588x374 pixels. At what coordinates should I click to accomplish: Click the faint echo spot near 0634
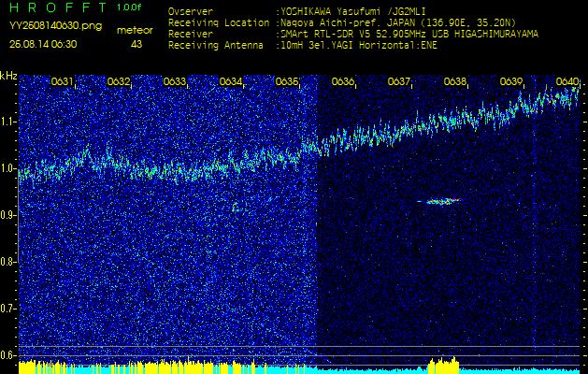(235, 207)
